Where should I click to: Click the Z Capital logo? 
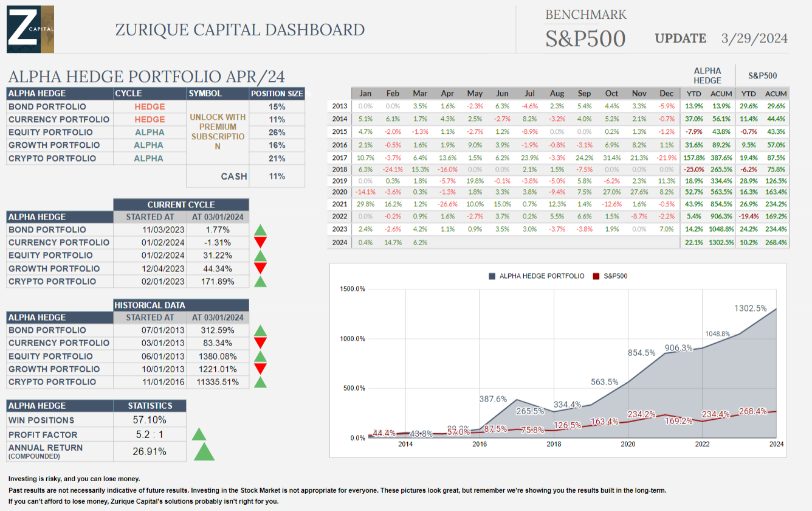click(x=30, y=29)
